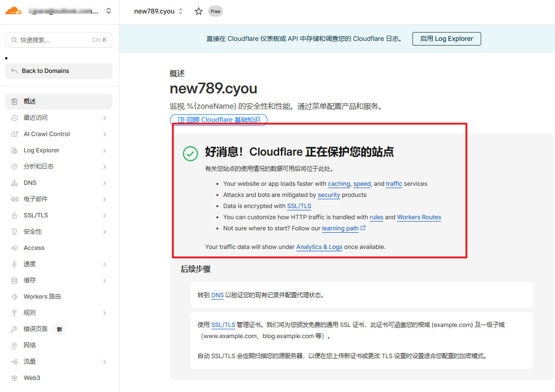Go Back to Domains

tap(59, 71)
